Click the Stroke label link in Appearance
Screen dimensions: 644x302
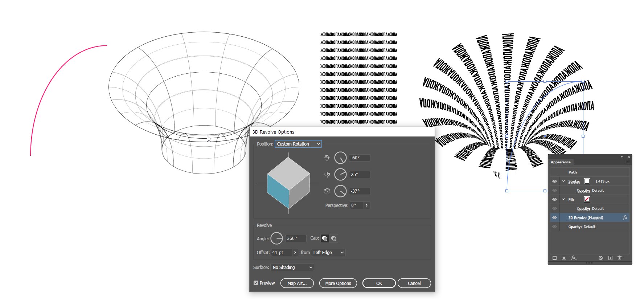click(x=574, y=181)
